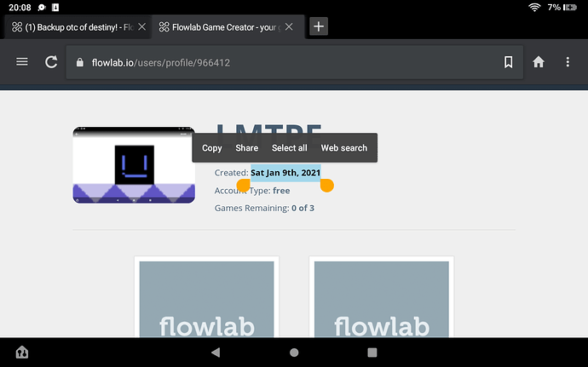The image size is (588, 367).
Task: Tap the right orange selection handle
Action: 327,185
